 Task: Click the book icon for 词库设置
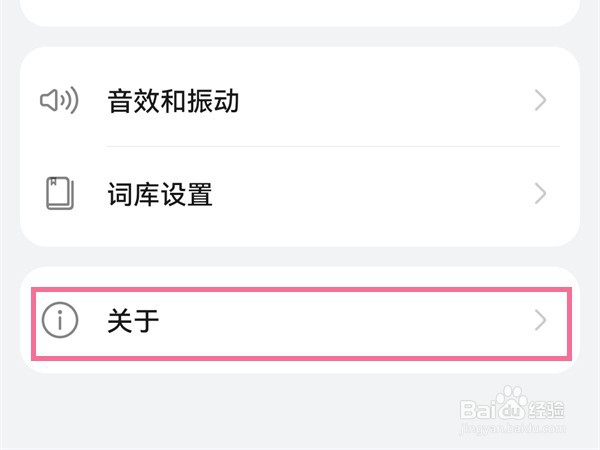coord(59,193)
